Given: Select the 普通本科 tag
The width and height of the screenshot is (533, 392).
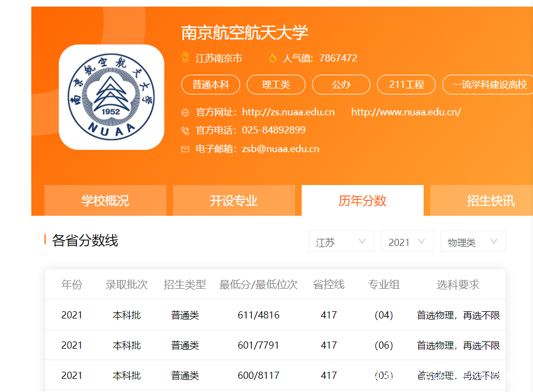Looking at the screenshot, I should 211,85.
